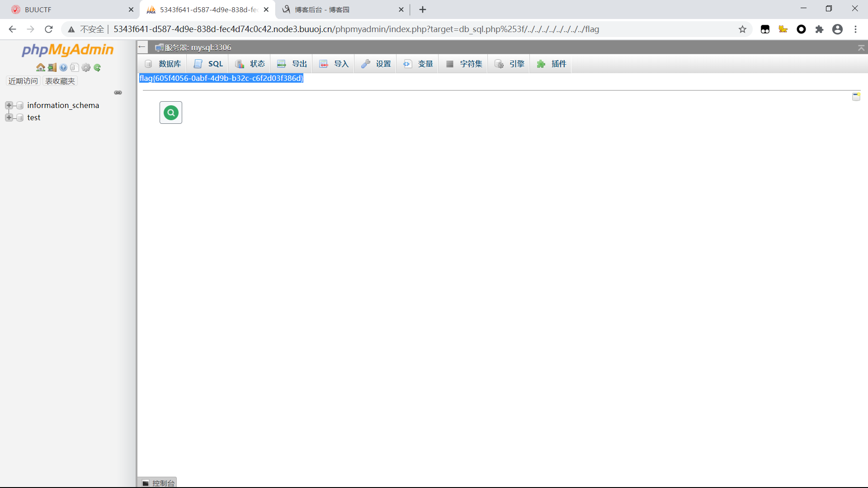
Task: Toggle the left panel collapse arrow
Action: coord(142,47)
